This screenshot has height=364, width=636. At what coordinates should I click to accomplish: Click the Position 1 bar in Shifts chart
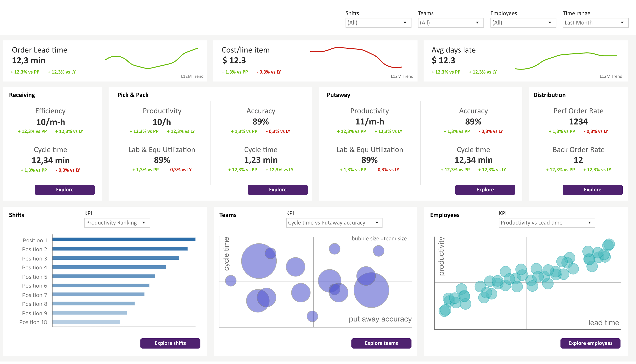[x=124, y=240]
